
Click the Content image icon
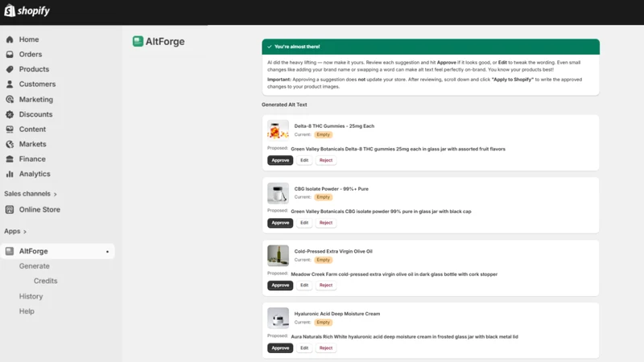pyautogui.click(x=10, y=130)
